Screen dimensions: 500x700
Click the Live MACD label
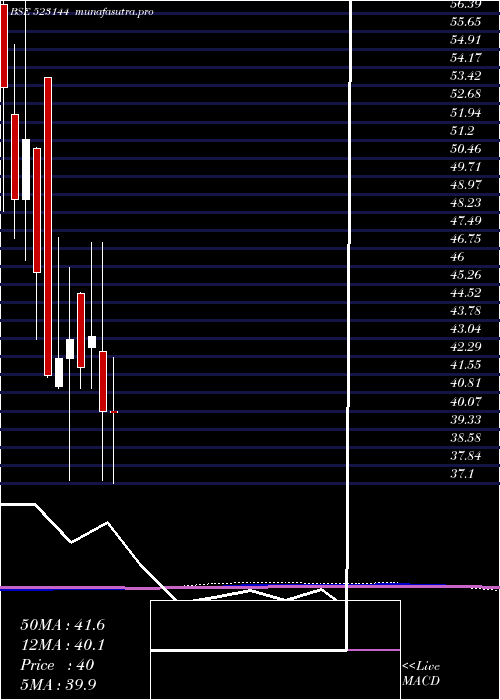[x=421, y=673]
